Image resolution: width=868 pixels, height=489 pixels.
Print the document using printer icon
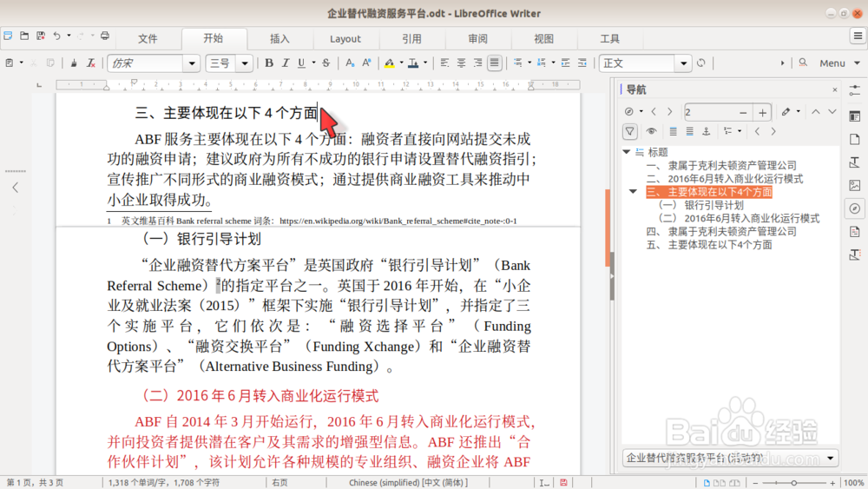105,36
